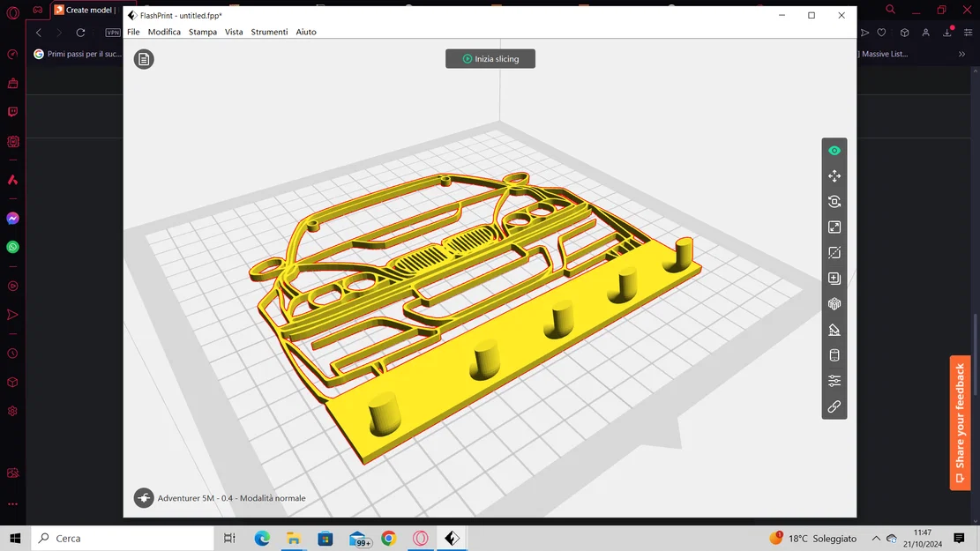This screenshot has height=551, width=980.
Task: Toggle the green eye view tool
Action: [834, 151]
